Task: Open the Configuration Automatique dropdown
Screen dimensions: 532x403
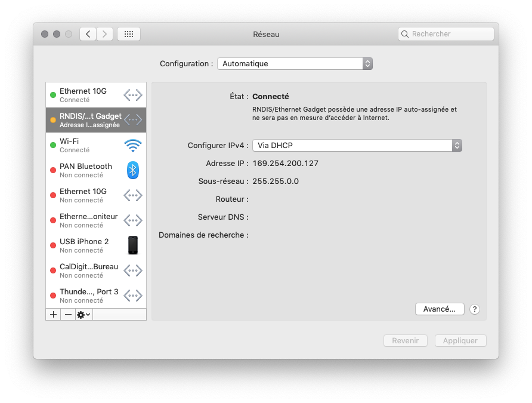Action: tap(295, 63)
